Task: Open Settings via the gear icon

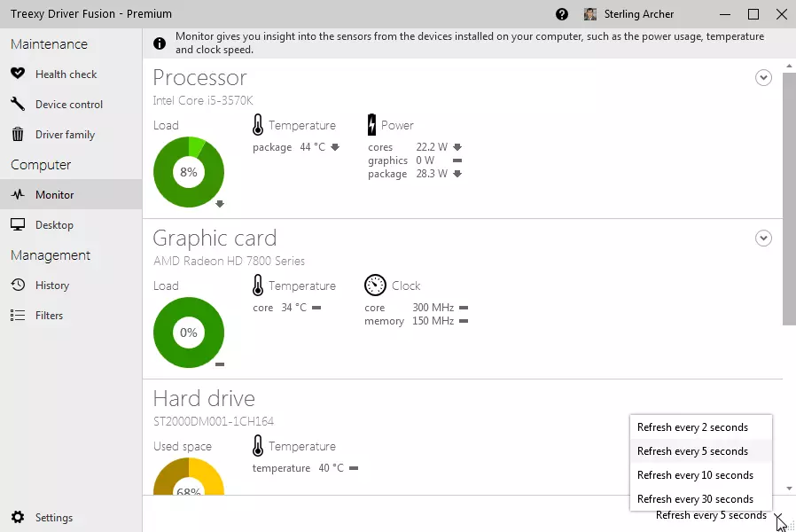Action: (18, 518)
